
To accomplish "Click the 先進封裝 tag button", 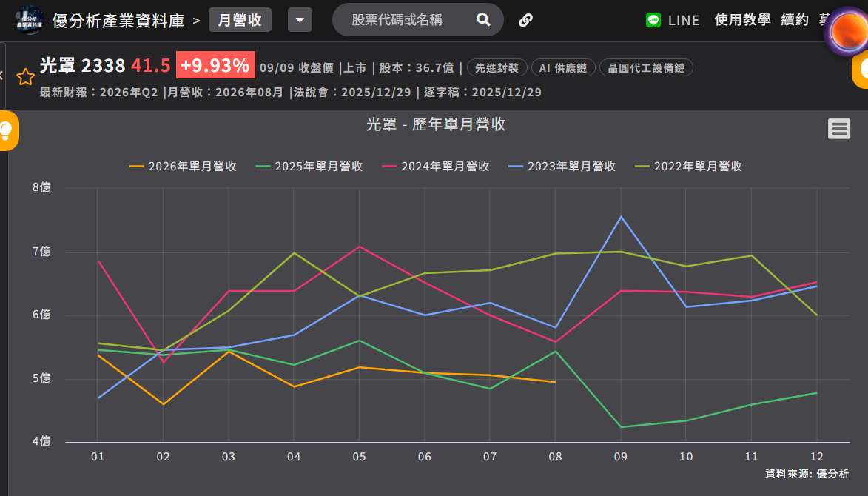I will point(497,68).
